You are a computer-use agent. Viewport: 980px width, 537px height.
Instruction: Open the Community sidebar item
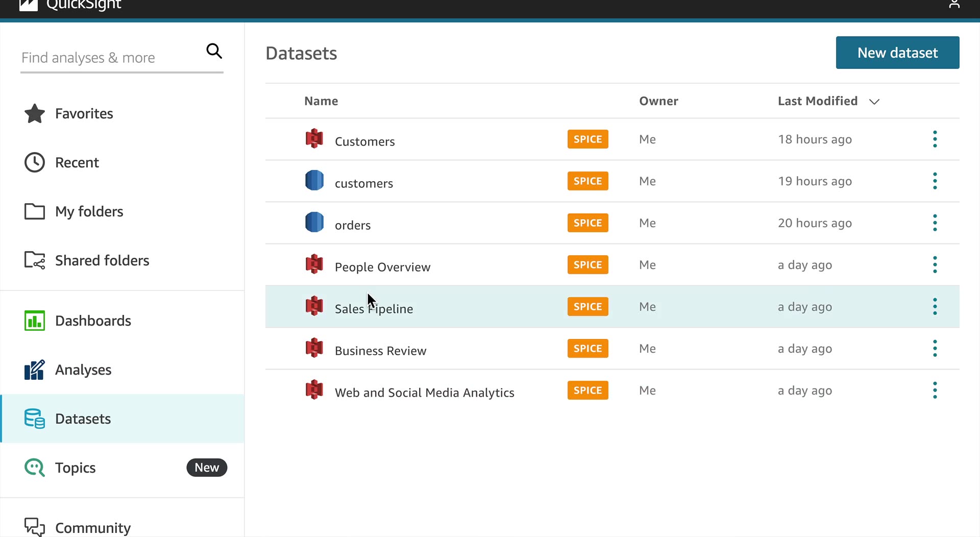[x=92, y=527]
